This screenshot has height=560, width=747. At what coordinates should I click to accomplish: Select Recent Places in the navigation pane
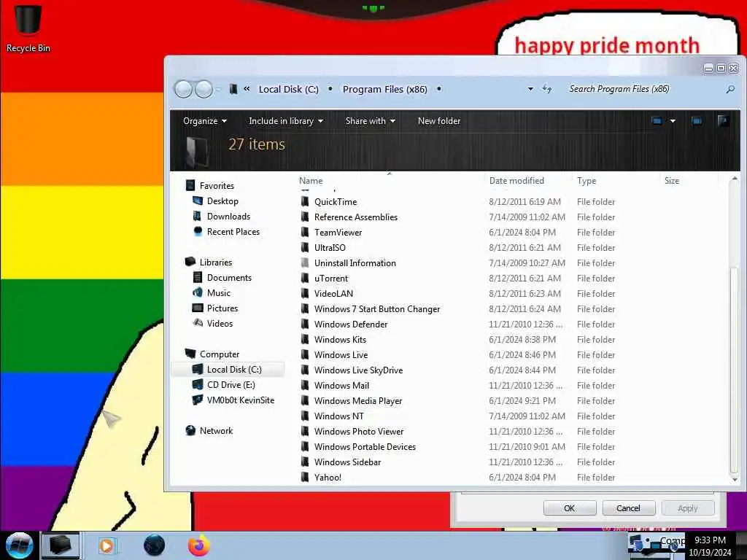point(233,231)
